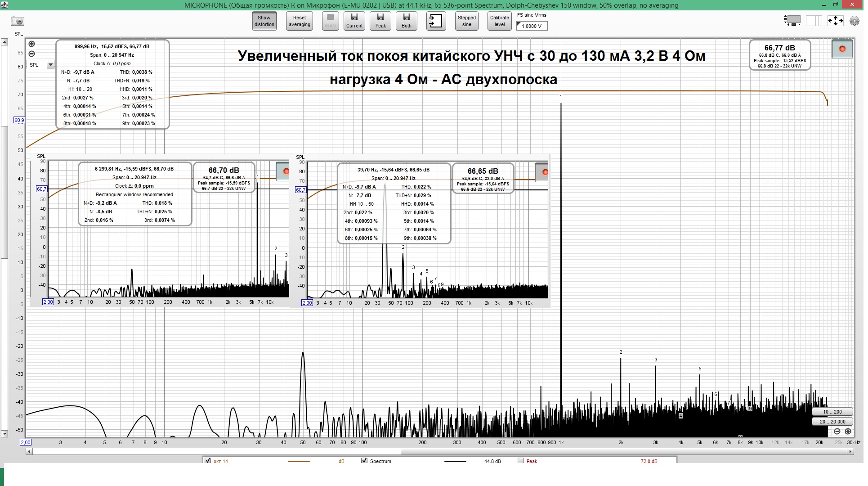The width and height of the screenshot is (868, 486).
Task: Click the Calibrate level button
Action: click(x=499, y=21)
